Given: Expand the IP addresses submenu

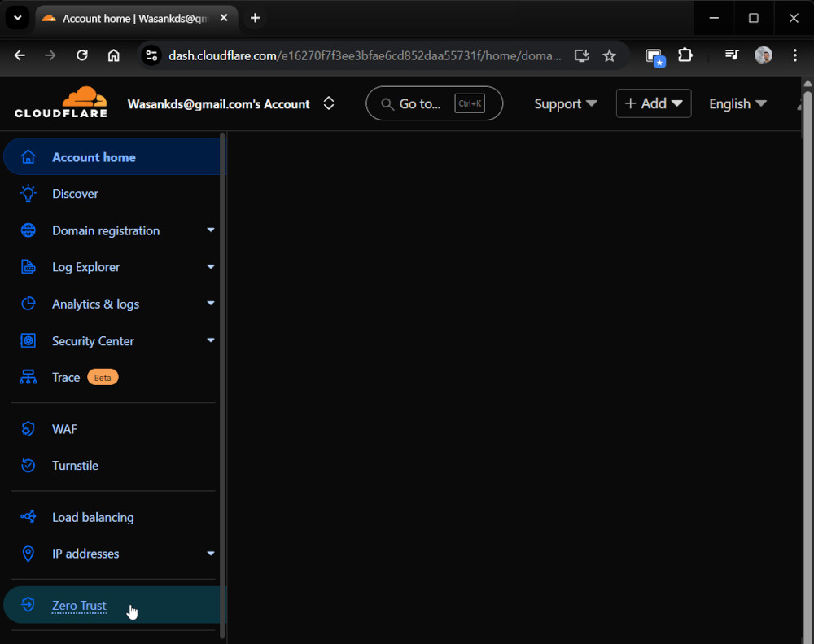Looking at the screenshot, I should click(210, 554).
